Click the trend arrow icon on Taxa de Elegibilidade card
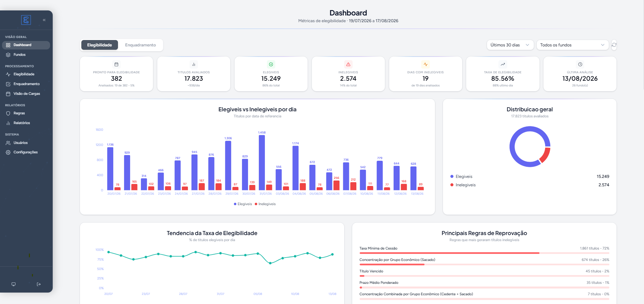The height and width of the screenshot is (304, 644). [x=503, y=64]
